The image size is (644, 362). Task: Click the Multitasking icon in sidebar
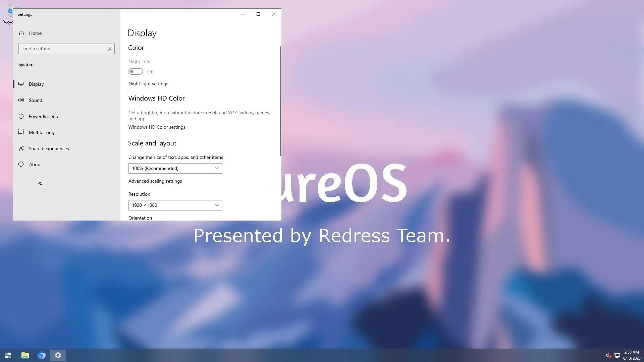[21, 132]
